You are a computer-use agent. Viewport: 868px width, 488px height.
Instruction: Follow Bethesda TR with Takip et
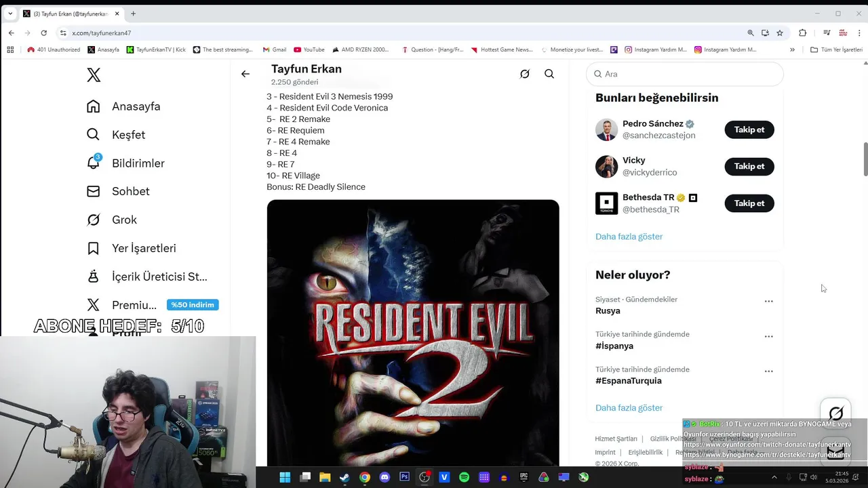(749, 203)
